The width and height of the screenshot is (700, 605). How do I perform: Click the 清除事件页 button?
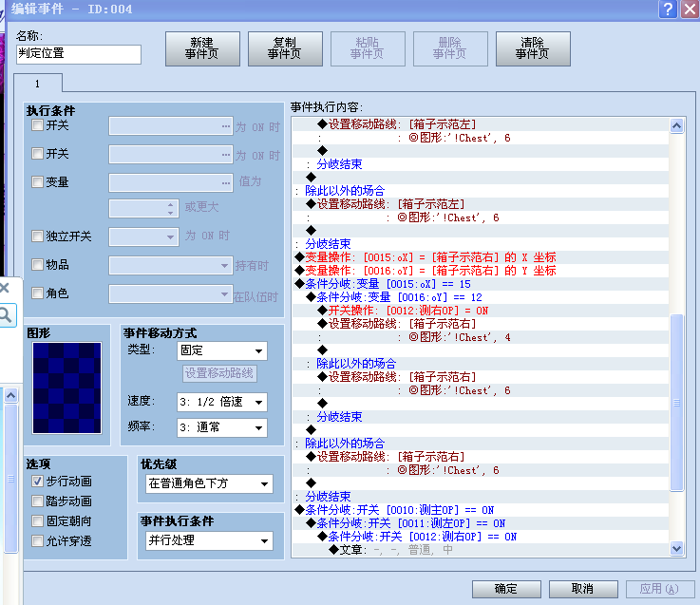[x=533, y=48]
